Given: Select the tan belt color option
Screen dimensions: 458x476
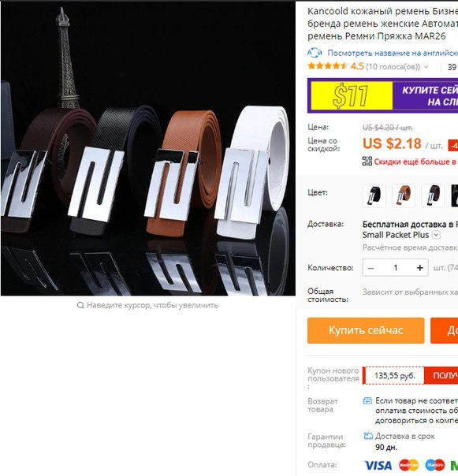Looking at the screenshot, I should click(404, 195).
